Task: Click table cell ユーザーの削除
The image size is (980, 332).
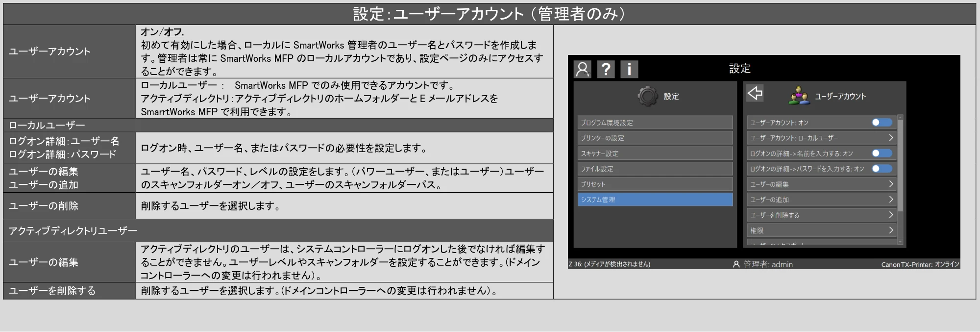Action: point(69,206)
